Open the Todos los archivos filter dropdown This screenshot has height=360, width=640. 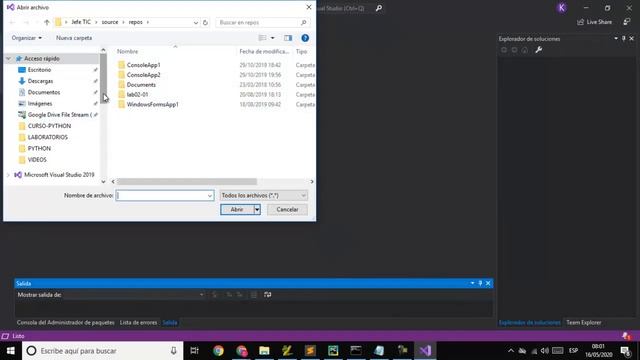click(x=263, y=196)
